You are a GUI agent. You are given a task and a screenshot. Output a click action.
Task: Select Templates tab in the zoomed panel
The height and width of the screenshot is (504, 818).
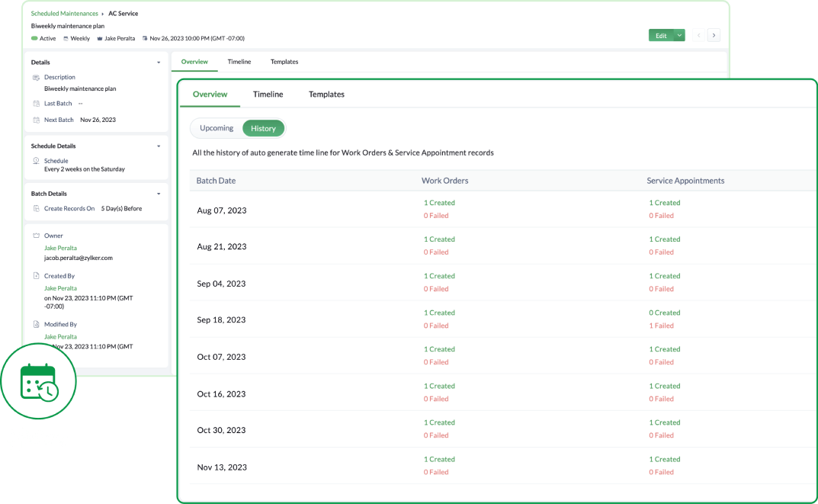click(x=326, y=95)
